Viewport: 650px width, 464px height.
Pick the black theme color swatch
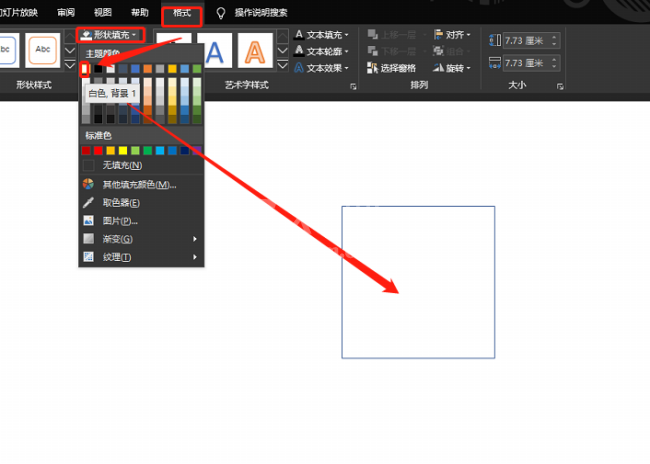tap(98, 69)
